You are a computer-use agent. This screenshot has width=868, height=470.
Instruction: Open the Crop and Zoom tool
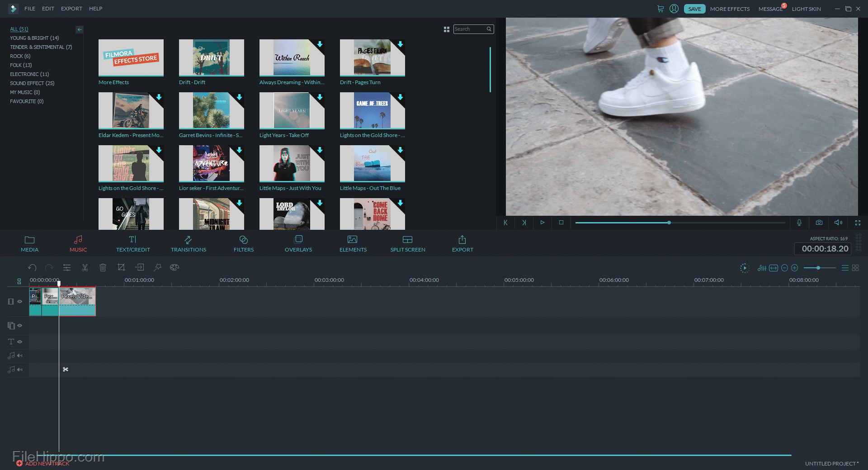pyautogui.click(x=121, y=267)
